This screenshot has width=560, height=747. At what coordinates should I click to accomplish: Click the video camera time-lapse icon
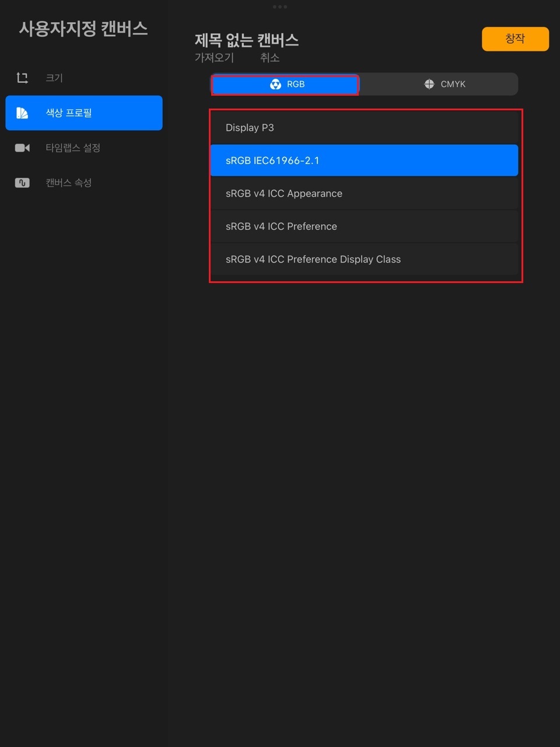pos(22,148)
